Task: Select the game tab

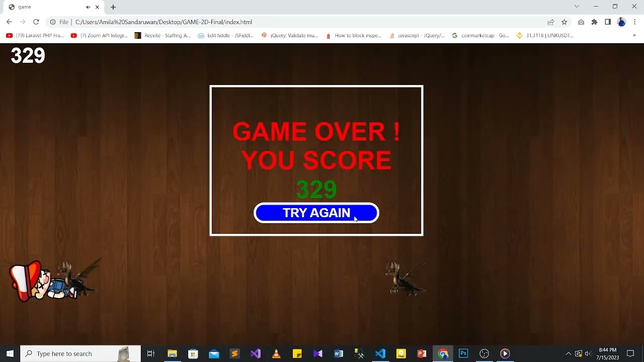Action: click(x=45, y=7)
